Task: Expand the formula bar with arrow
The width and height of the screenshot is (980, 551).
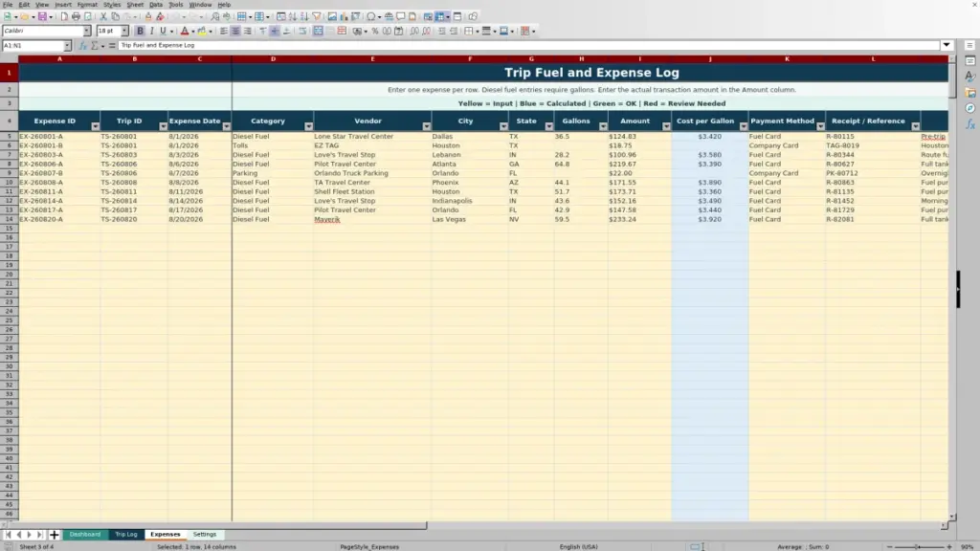Action: pos(947,45)
